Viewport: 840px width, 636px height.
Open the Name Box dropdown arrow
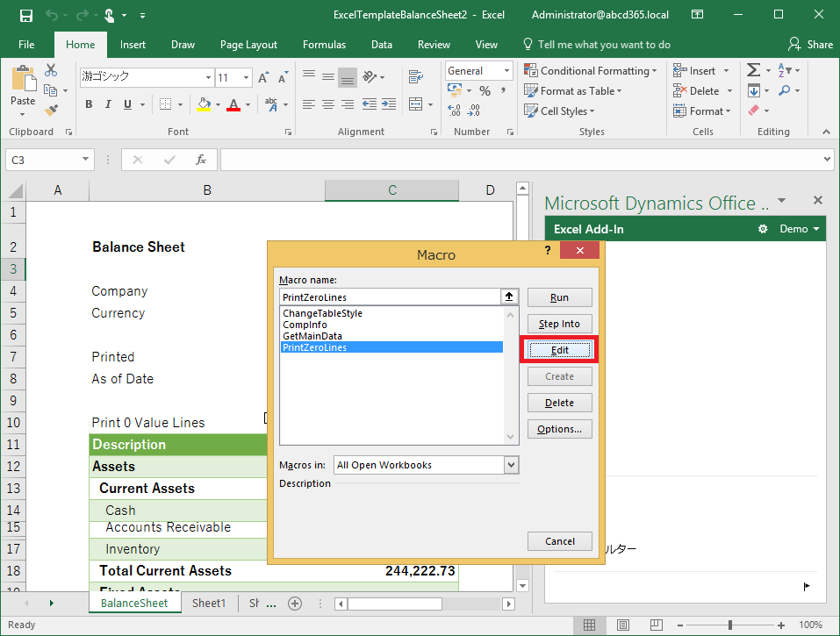coord(85,159)
